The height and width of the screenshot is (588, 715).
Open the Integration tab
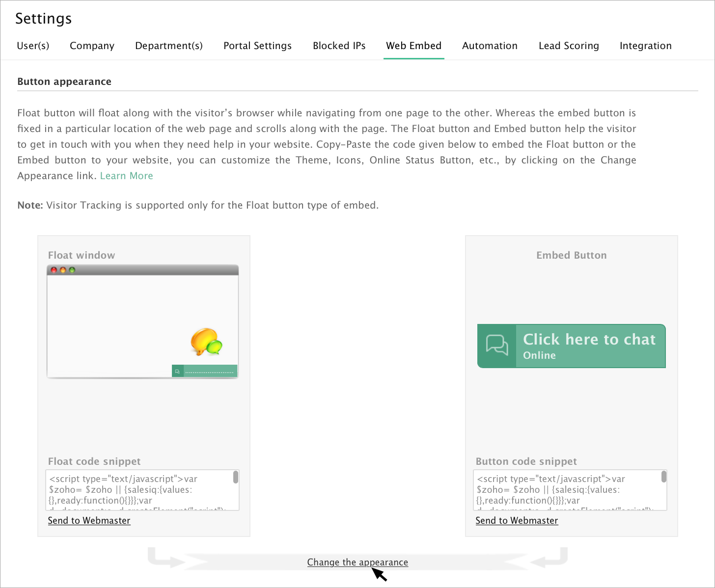(645, 46)
